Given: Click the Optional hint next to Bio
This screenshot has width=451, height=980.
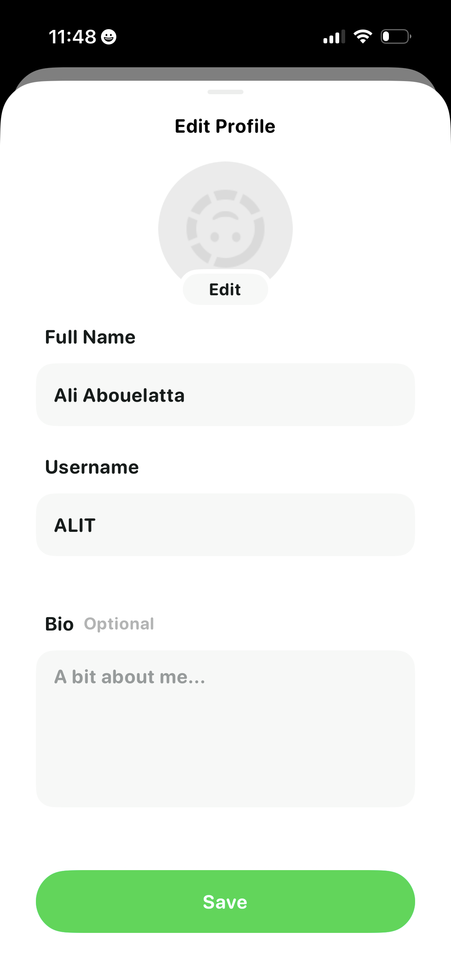Looking at the screenshot, I should click(119, 624).
